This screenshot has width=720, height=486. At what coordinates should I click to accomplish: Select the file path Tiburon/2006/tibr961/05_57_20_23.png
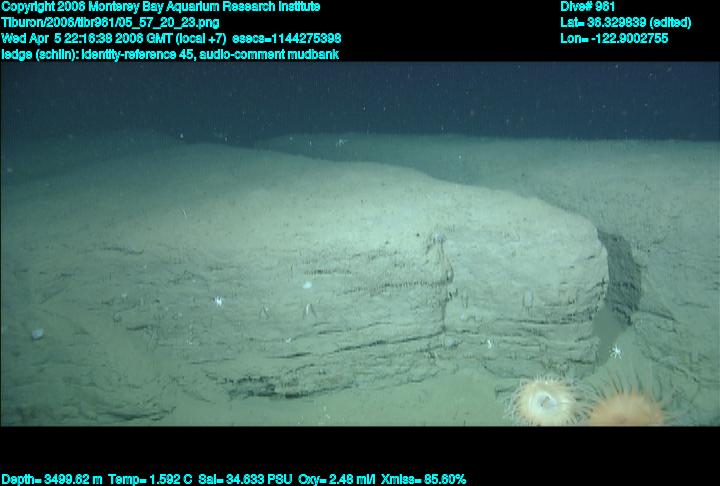point(110,23)
